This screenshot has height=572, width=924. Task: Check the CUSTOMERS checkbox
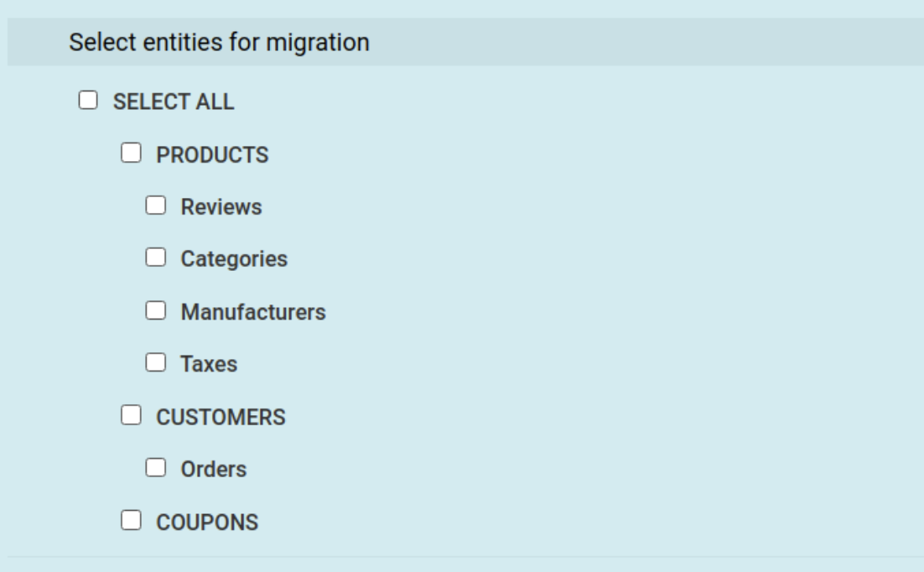(131, 415)
